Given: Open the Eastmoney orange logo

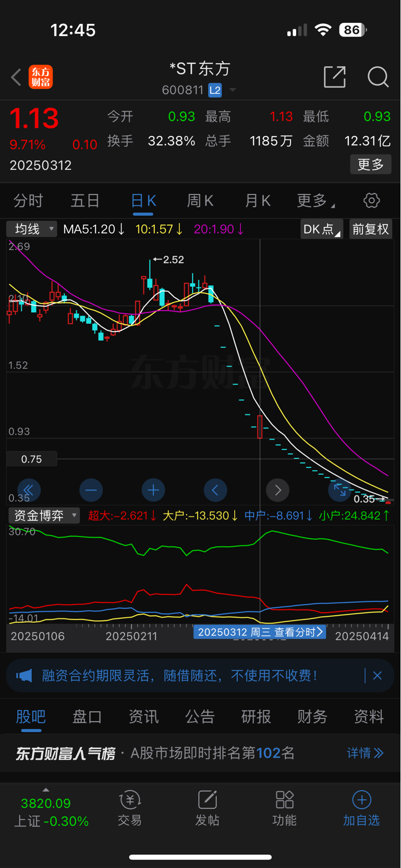Looking at the screenshot, I should (x=41, y=77).
